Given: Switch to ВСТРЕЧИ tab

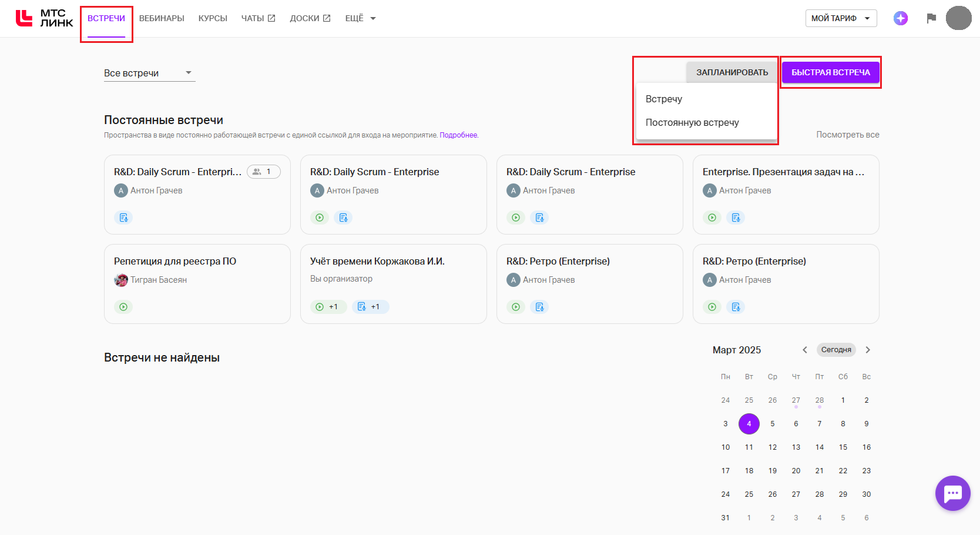Looking at the screenshot, I should (x=106, y=18).
